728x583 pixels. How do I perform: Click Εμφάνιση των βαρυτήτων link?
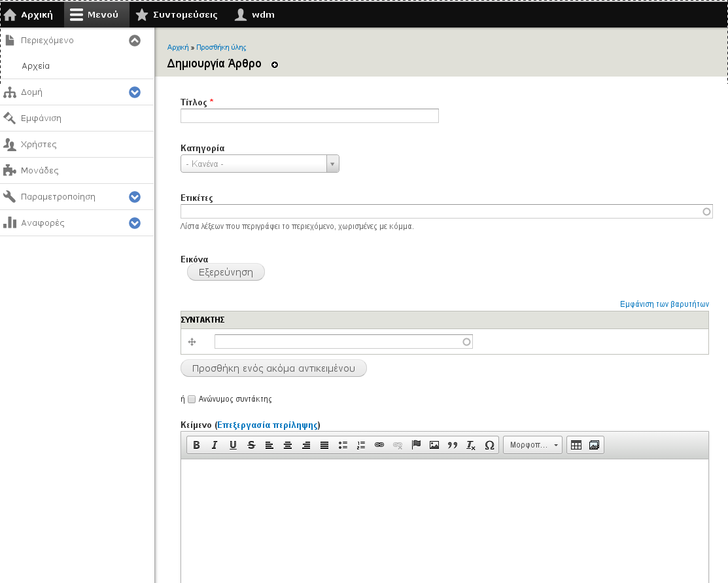point(665,304)
